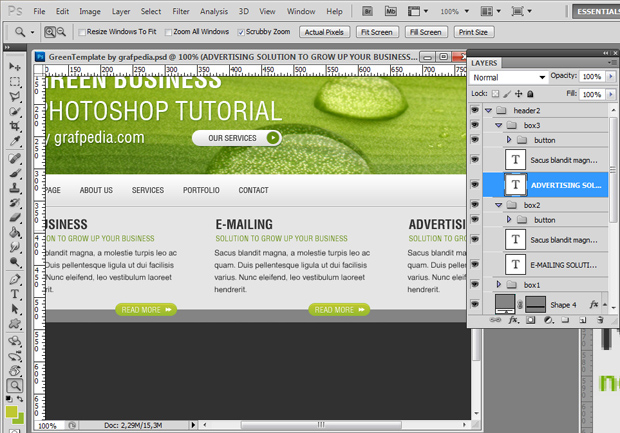The image size is (620, 433).
Task: Switch to the LAYERS tab
Action: 484,63
